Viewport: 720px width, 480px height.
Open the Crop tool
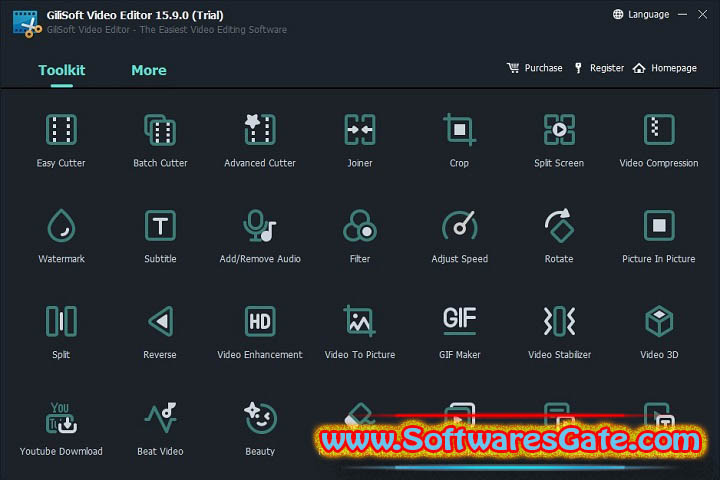(459, 141)
